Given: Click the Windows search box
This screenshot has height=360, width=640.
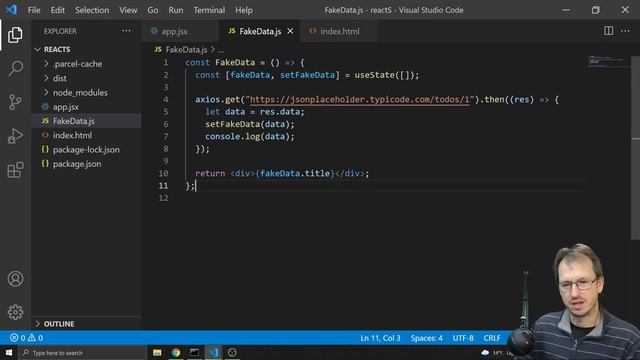Looking at the screenshot, I should click(x=83, y=353).
